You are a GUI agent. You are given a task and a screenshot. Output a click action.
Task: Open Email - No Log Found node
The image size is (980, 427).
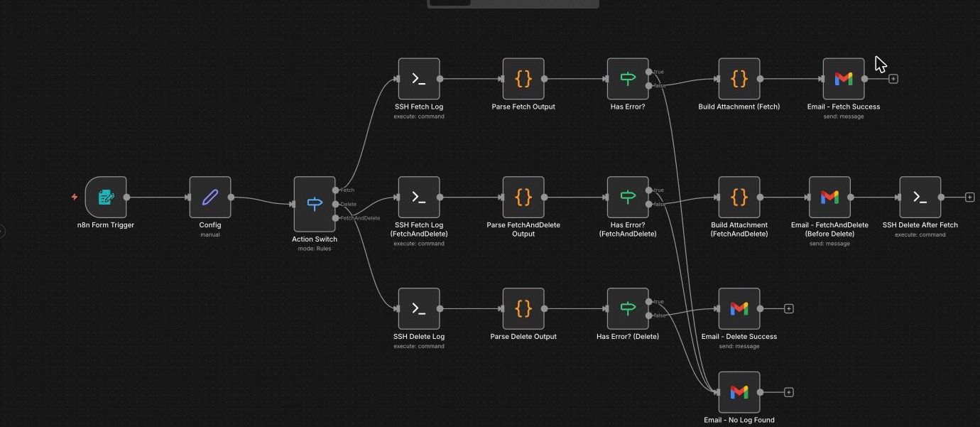click(x=739, y=392)
